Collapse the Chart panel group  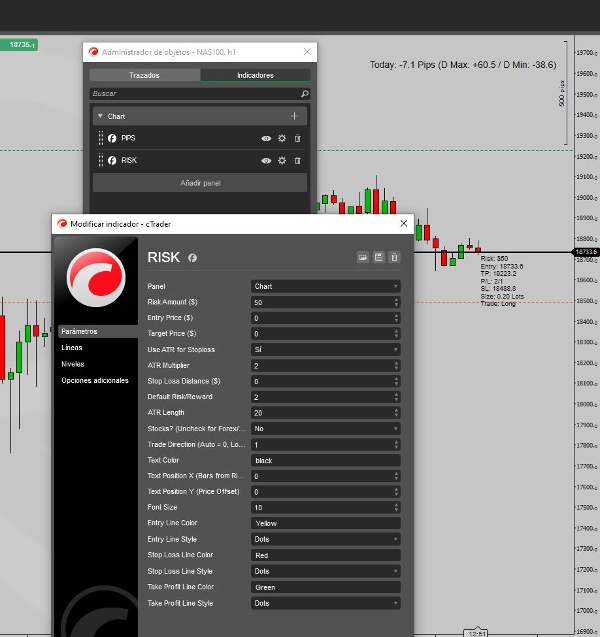(x=100, y=116)
